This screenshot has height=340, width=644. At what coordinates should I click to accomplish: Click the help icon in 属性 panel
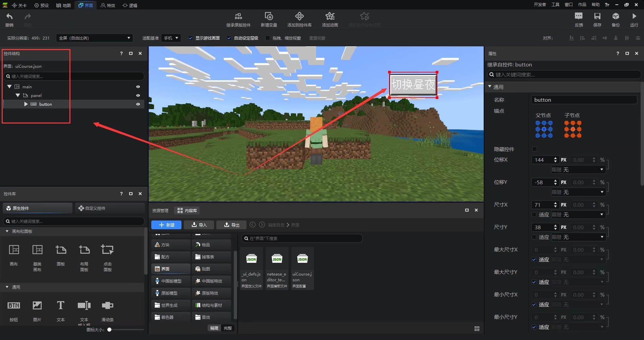[618, 53]
